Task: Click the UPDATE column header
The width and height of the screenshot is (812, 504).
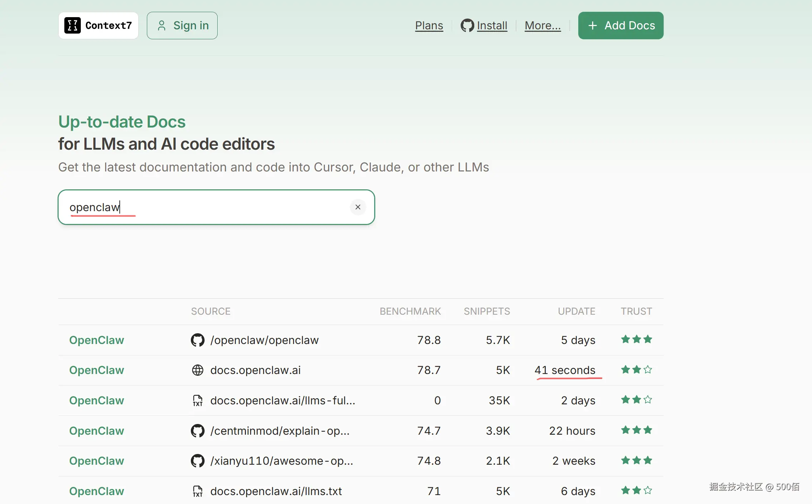Action: [x=576, y=311]
